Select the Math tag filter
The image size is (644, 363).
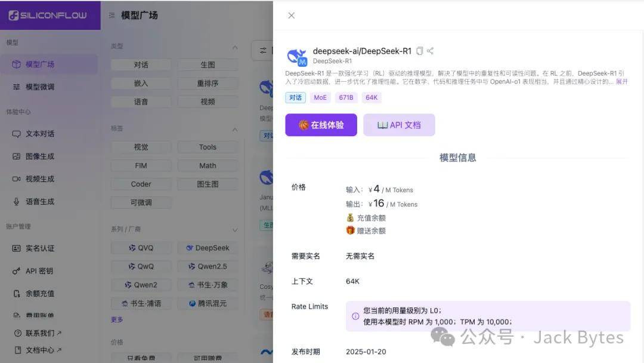point(208,165)
